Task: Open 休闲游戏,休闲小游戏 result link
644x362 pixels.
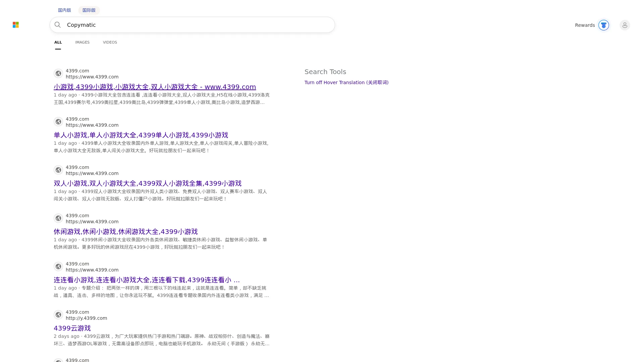Action: (125, 232)
